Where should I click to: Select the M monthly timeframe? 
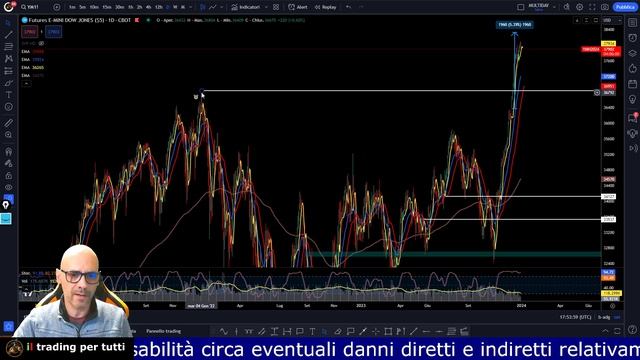point(183,7)
